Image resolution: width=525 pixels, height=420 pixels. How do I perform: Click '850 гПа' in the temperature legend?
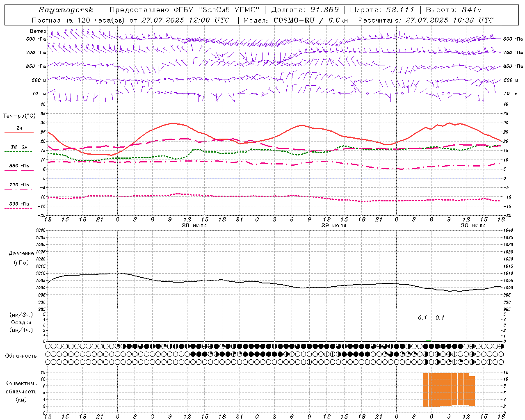(x=19, y=166)
